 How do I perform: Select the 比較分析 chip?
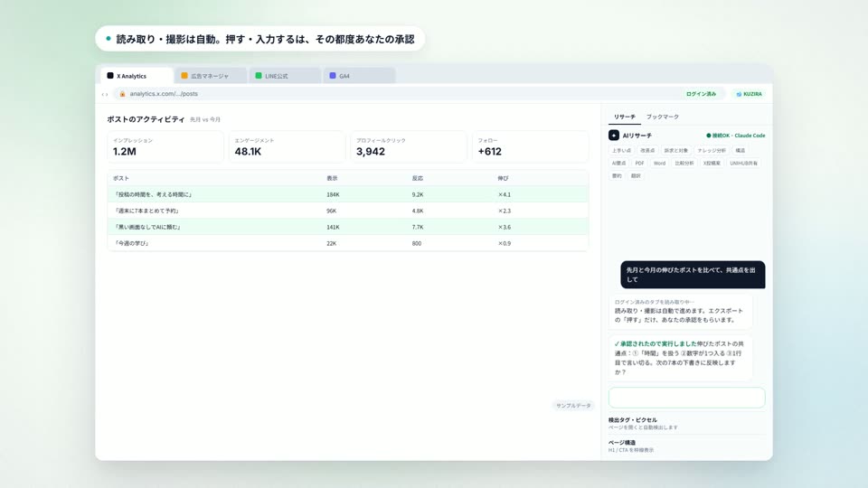[684, 164]
